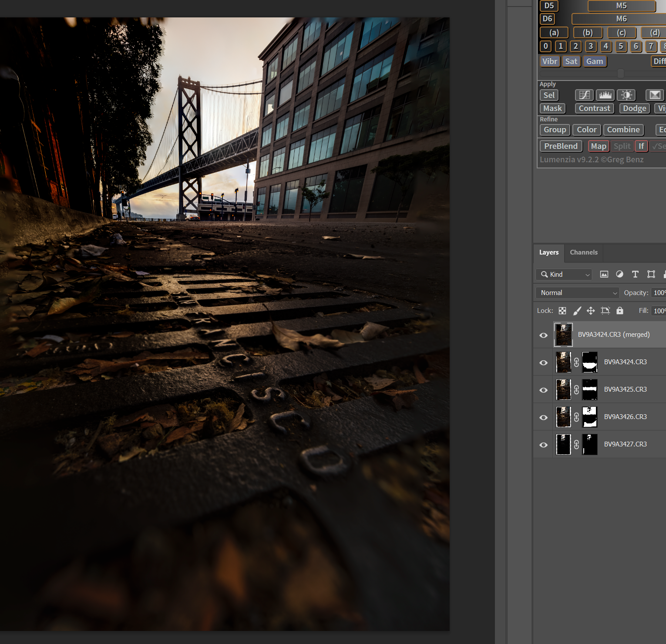Hide the BV9A3427.CR3 layer

pyautogui.click(x=543, y=445)
